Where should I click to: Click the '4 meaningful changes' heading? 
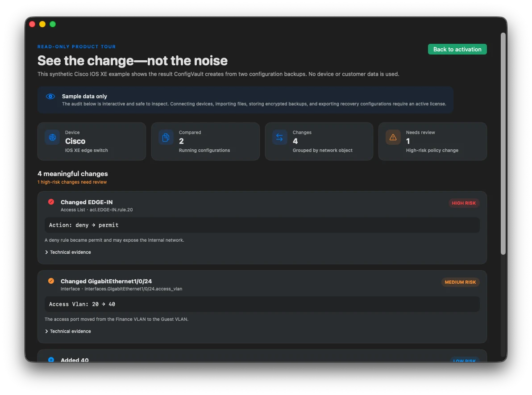[x=73, y=173]
